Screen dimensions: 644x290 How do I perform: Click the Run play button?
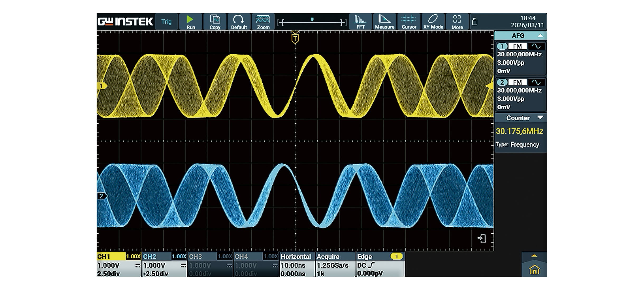tap(191, 22)
